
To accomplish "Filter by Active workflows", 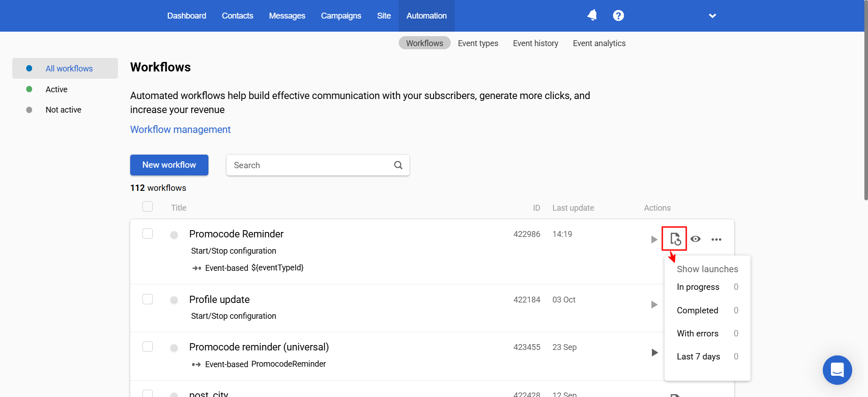I will click(x=57, y=90).
